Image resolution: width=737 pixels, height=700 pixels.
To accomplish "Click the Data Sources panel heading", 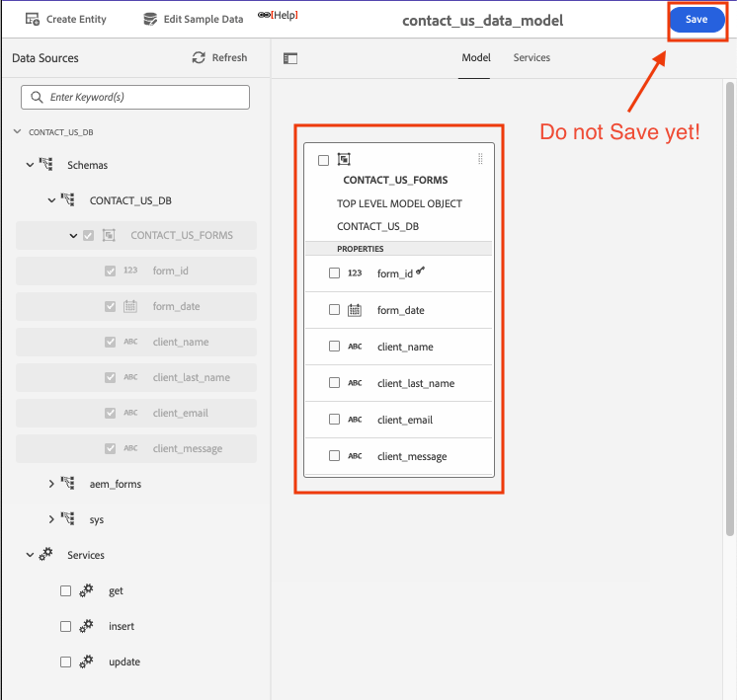I will click(x=45, y=58).
